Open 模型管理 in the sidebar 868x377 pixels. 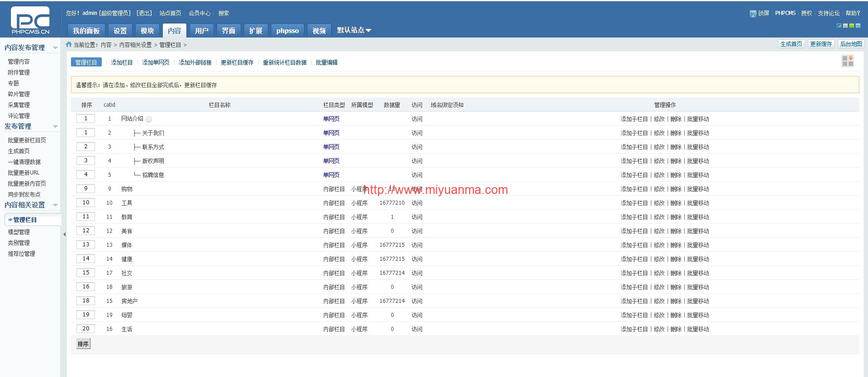[x=19, y=232]
